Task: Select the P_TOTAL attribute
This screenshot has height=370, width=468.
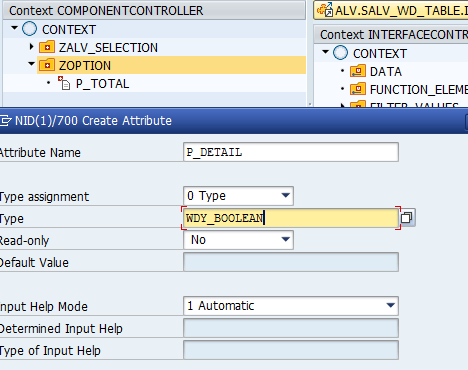Action: pyautogui.click(x=102, y=84)
